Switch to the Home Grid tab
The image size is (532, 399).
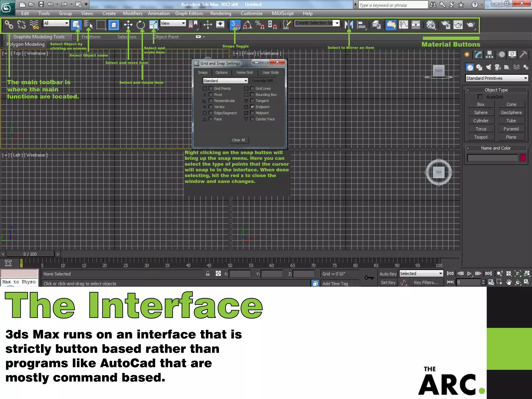pos(244,72)
